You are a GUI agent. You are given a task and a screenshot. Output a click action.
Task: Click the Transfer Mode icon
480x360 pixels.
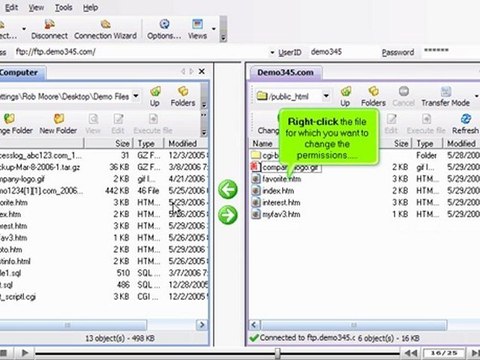(446, 97)
